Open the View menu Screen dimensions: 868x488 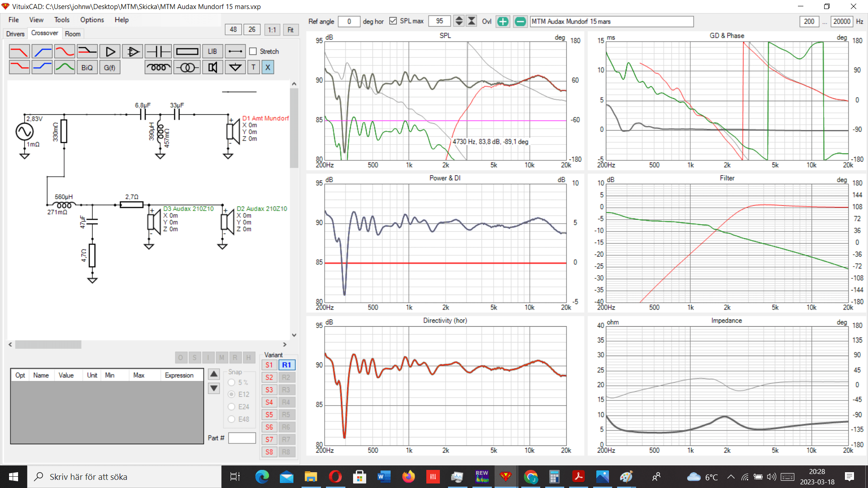click(36, 20)
